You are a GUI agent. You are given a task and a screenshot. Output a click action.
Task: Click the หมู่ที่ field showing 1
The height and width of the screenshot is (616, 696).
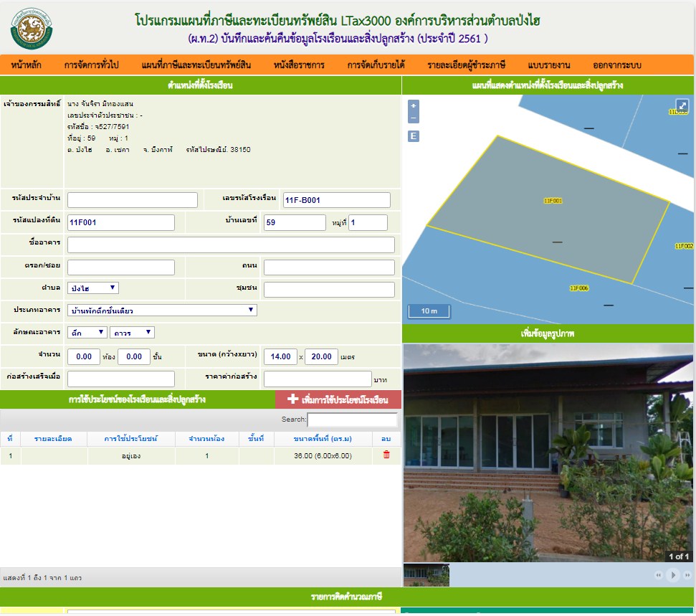pos(368,222)
